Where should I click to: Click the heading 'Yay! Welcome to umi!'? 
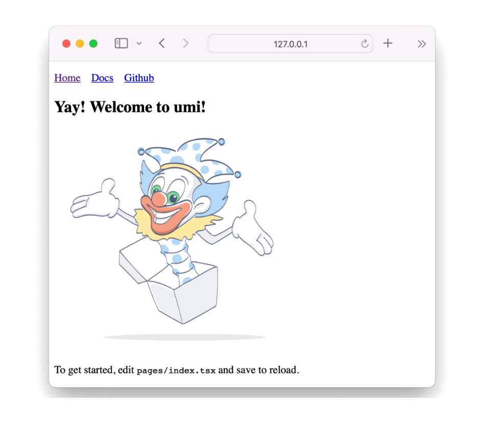130,107
